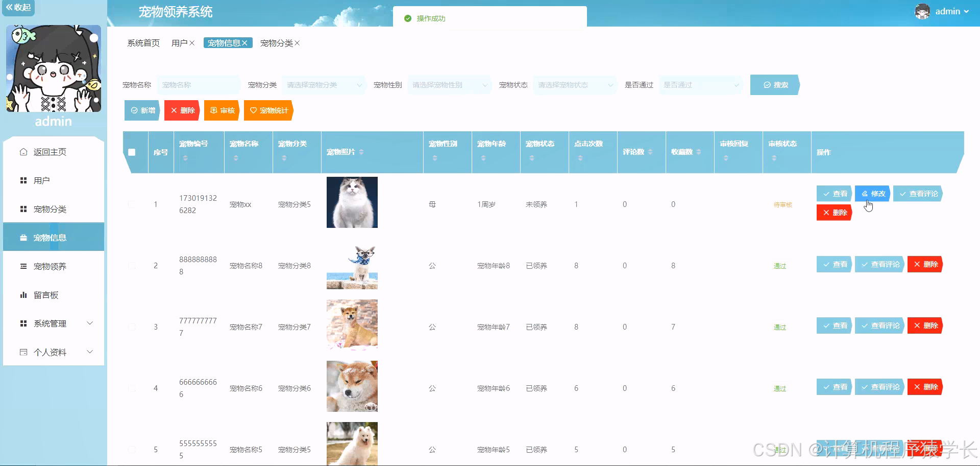Screen dimensions: 980x466
Task: Click the cat photo thumbnail in first row
Action: pos(352,202)
